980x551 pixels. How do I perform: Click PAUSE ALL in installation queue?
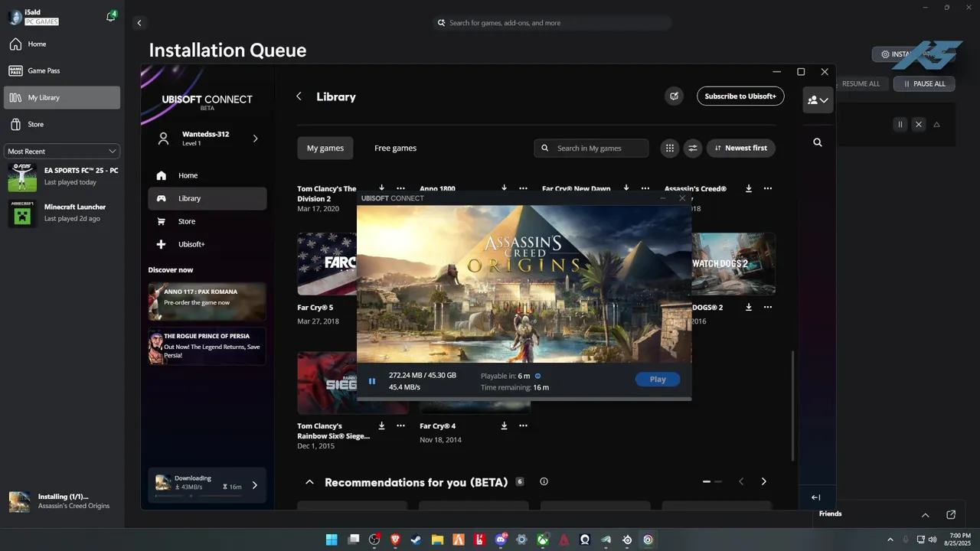click(923, 83)
